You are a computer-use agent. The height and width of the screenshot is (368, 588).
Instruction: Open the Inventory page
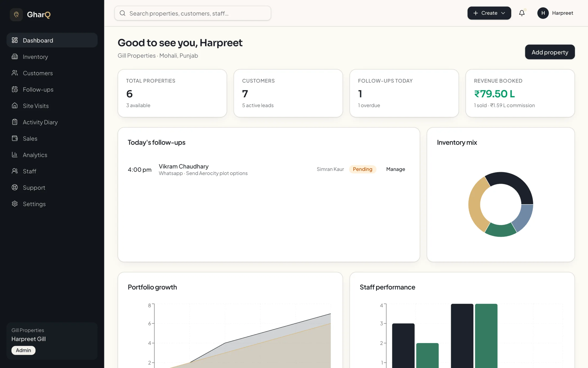[52, 56]
